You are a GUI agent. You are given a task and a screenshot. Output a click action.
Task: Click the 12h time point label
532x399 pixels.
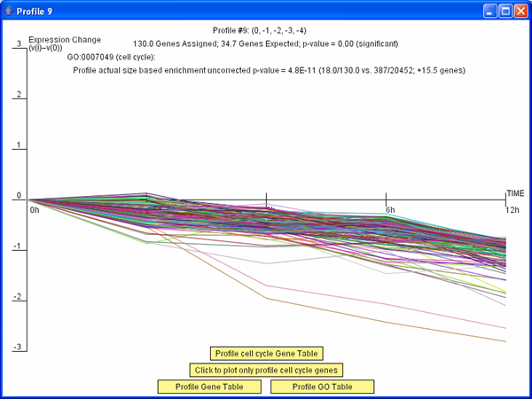click(x=512, y=210)
